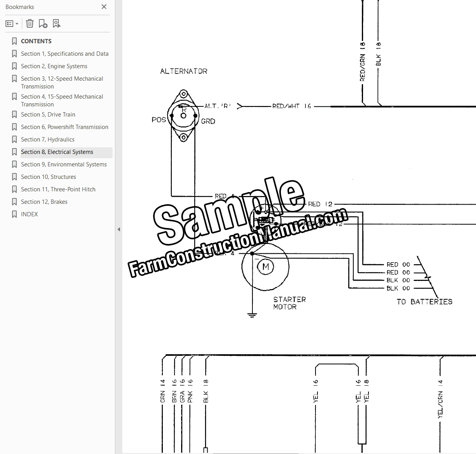Click the bookmark icon beside Section 12, Brakes
This screenshot has height=454, width=476.
coord(14,202)
